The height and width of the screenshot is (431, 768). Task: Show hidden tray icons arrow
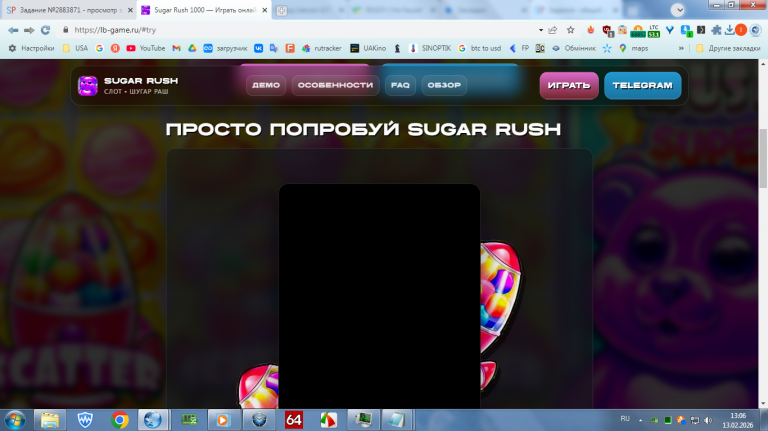pos(640,420)
